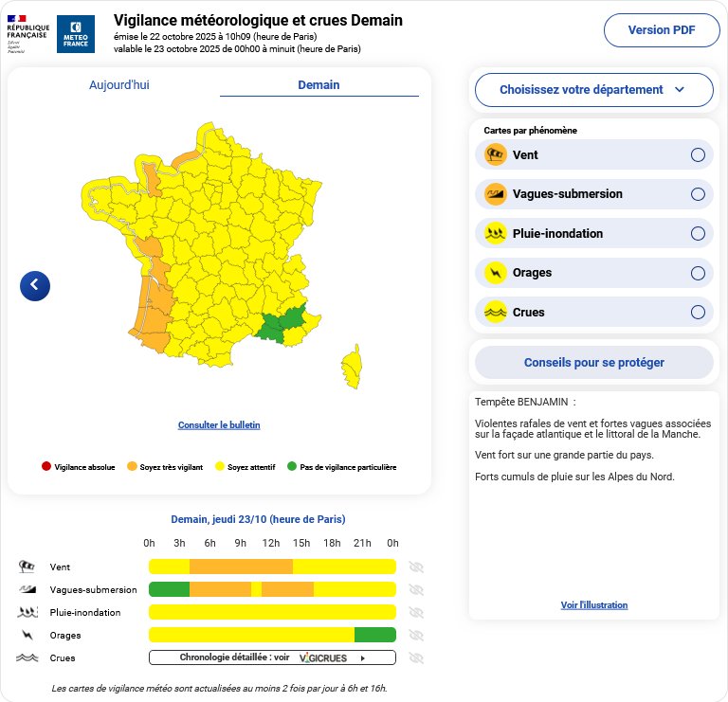This screenshot has height=702, width=728.
Task: Click the Corsica island on the map
Action: pyautogui.click(x=353, y=367)
